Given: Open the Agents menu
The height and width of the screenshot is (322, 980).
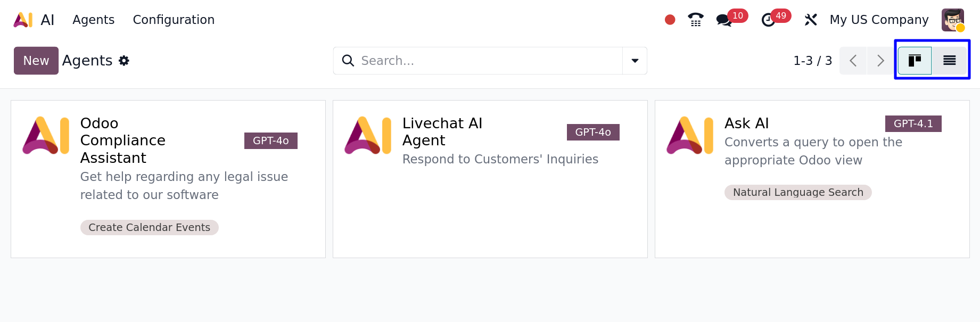Looking at the screenshot, I should (93, 20).
